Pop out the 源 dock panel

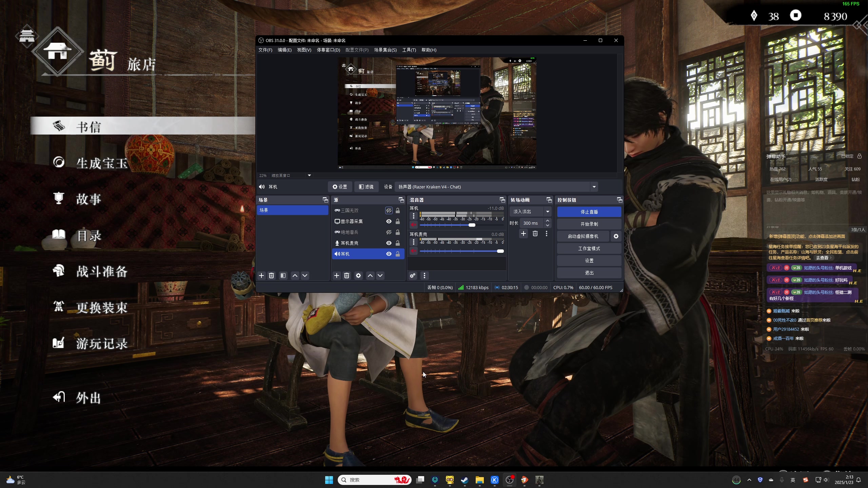tap(401, 200)
